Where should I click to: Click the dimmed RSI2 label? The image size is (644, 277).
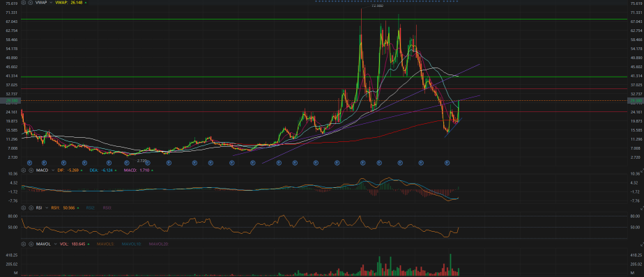tap(91, 208)
